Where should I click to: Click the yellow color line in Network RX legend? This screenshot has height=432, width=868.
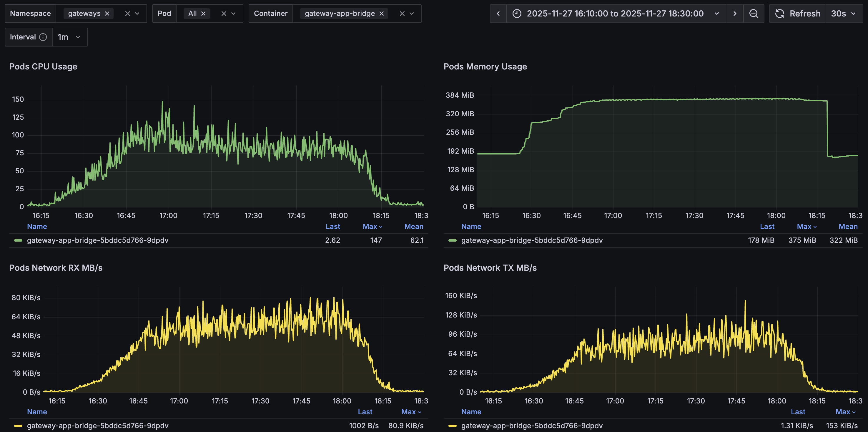pos(19,426)
